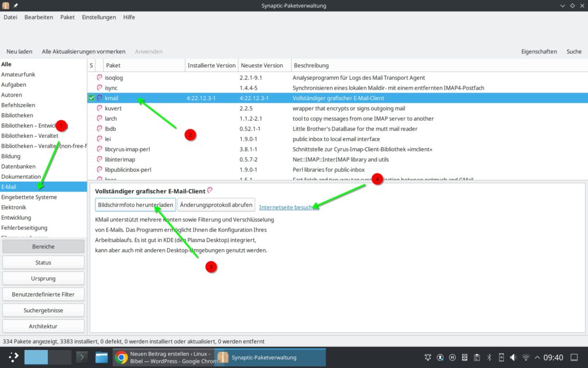Sort by the Installierte Version column header
Viewport: 588px width, 368px height.
tap(211, 66)
